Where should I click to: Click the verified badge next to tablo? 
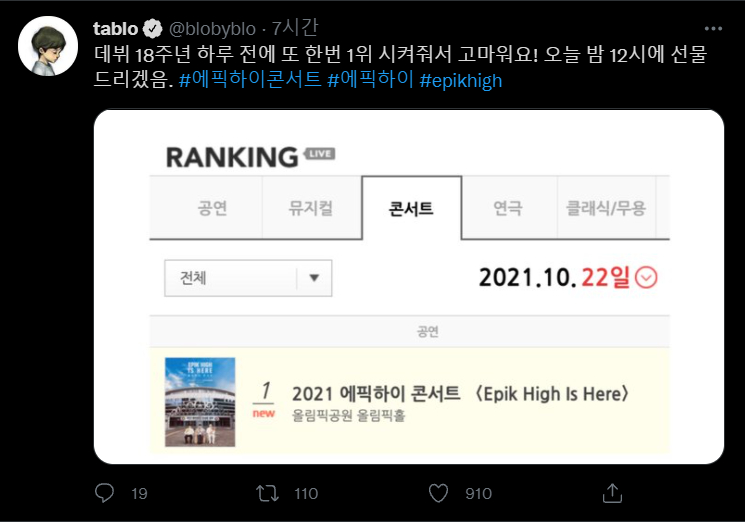154,28
